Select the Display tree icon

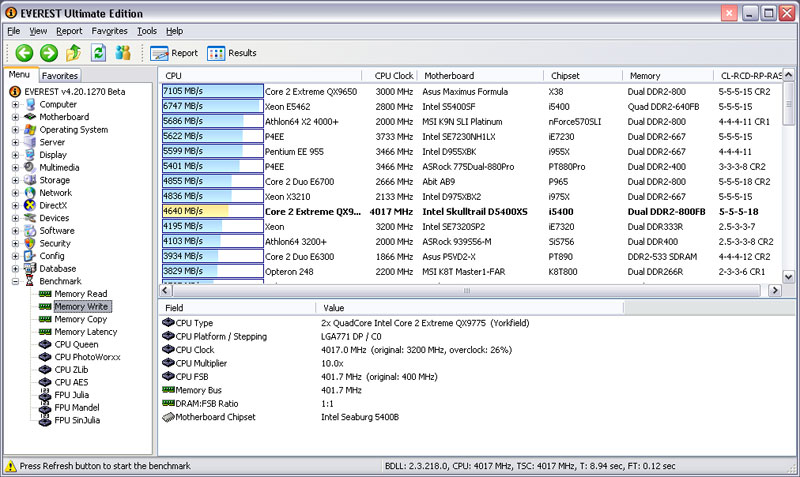(x=31, y=155)
